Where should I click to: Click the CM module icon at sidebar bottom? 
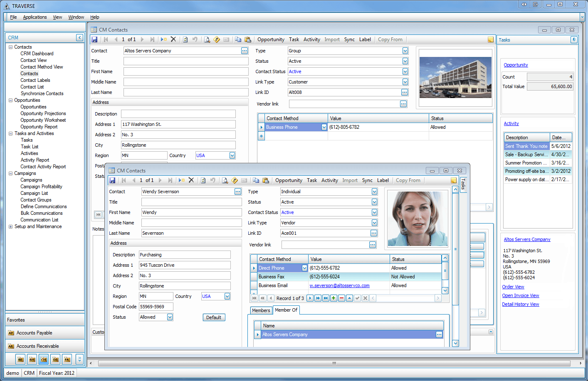(x=43, y=359)
